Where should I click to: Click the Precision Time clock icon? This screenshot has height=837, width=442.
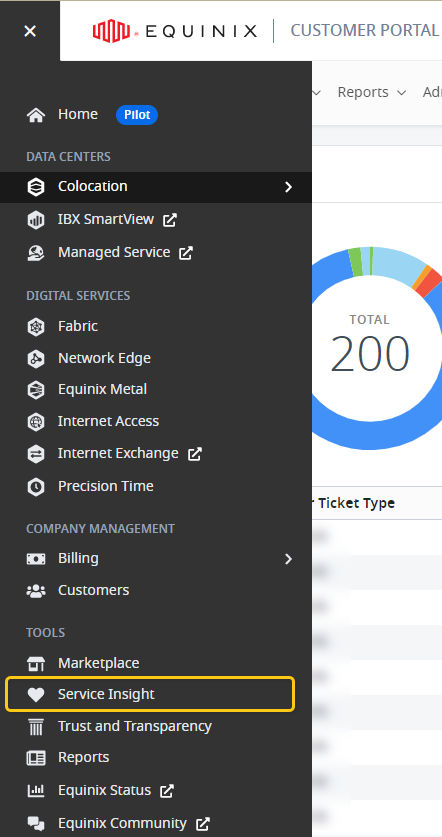pos(36,486)
